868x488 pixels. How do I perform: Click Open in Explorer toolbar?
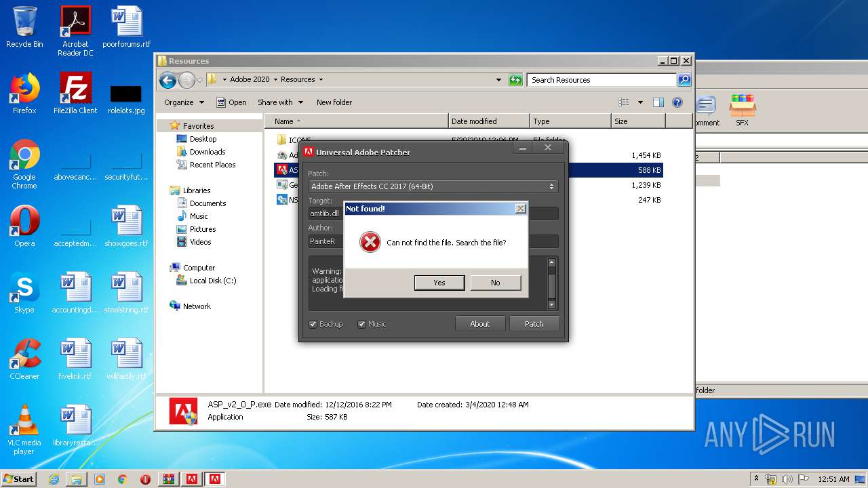[231, 102]
